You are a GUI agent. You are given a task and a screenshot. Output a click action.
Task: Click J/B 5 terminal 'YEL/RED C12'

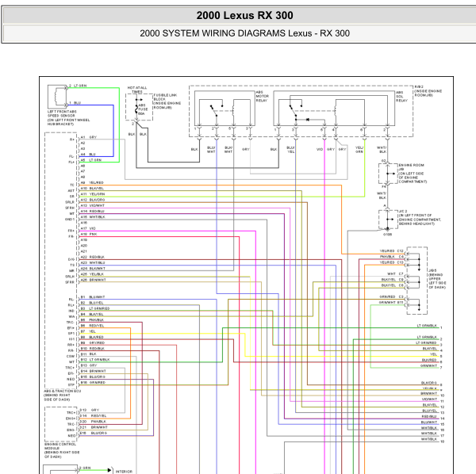pyautogui.click(x=392, y=251)
